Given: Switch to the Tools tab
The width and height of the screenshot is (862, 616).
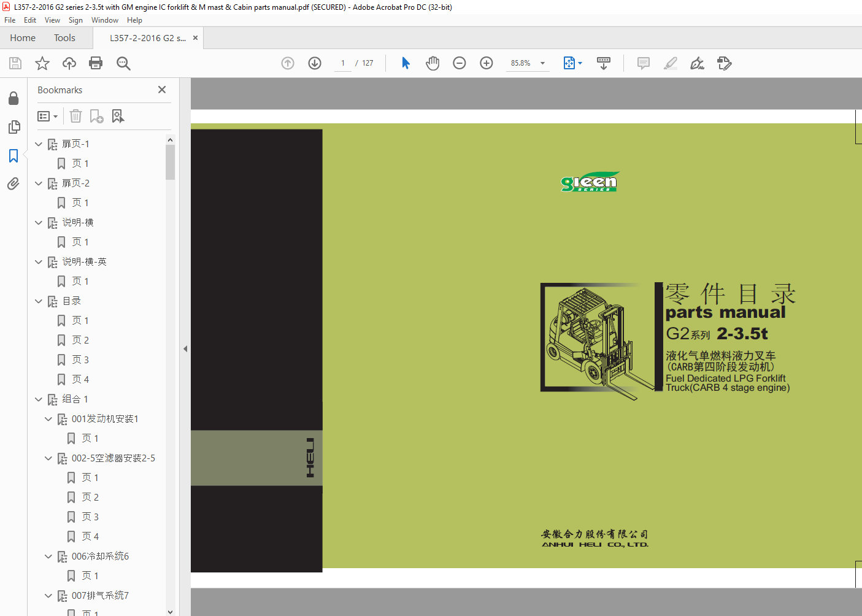Looking at the screenshot, I should point(64,38).
